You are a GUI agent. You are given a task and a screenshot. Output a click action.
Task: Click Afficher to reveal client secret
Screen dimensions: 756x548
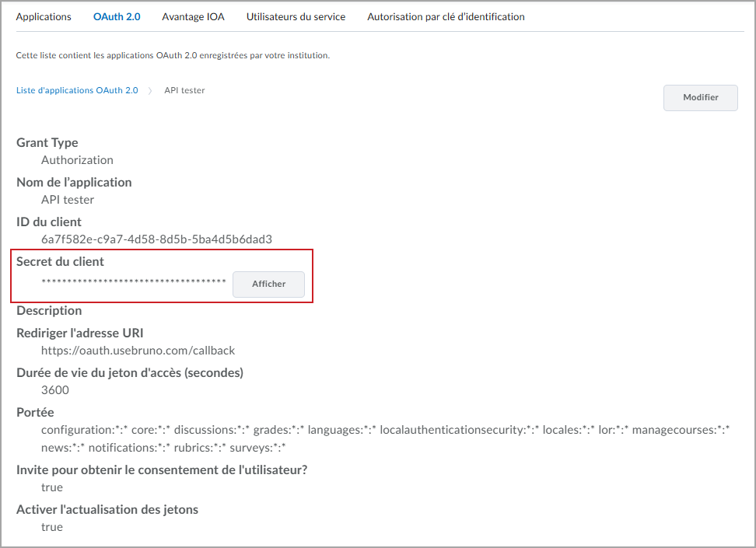[x=268, y=284]
